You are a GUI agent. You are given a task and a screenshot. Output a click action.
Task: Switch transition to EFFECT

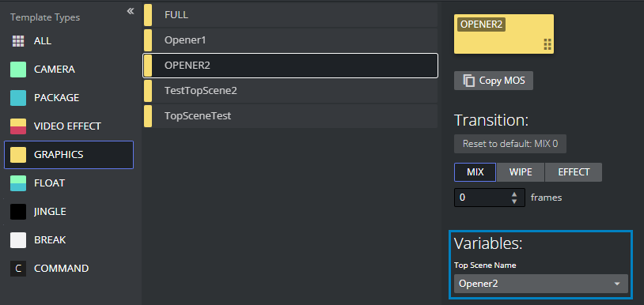coord(574,172)
